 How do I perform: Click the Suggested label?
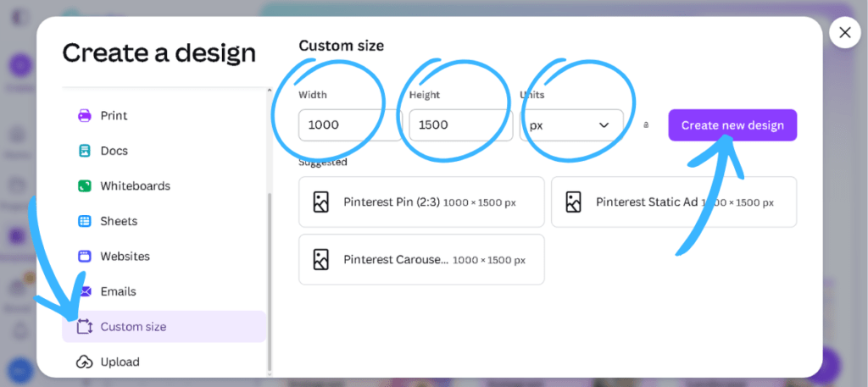point(323,162)
